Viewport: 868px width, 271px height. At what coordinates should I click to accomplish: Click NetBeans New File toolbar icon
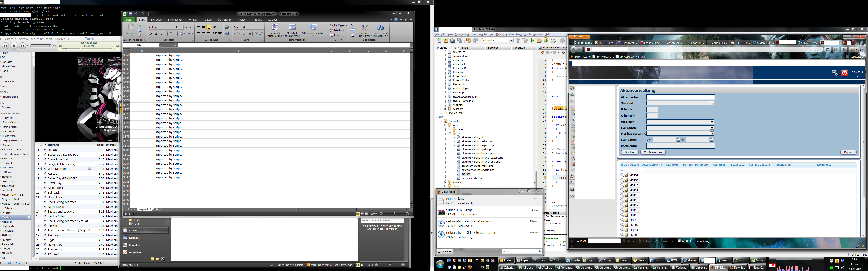(x=439, y=40)
